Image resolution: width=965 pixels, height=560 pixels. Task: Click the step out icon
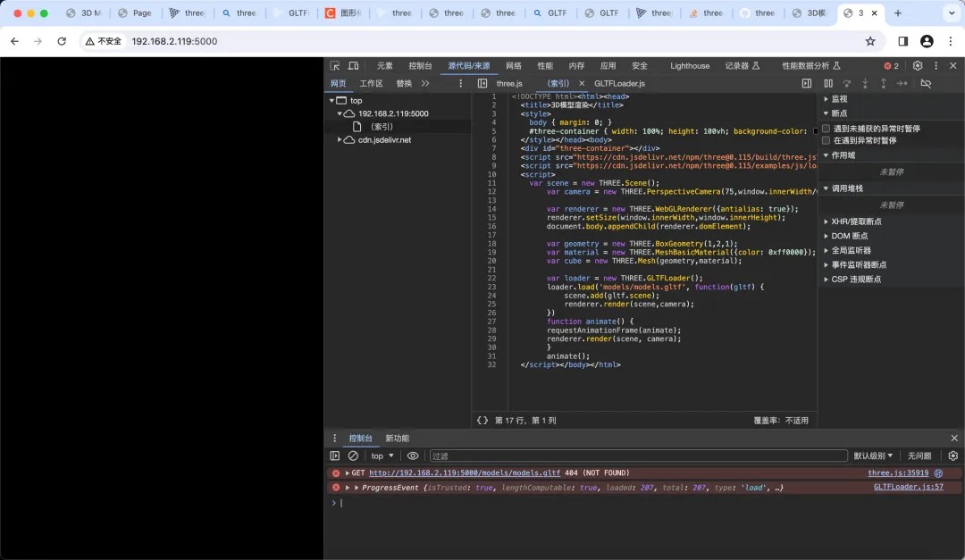[x=883, y=83]
